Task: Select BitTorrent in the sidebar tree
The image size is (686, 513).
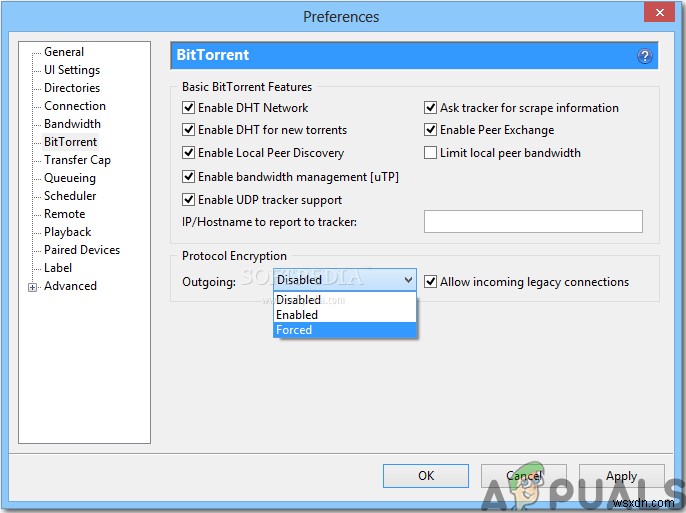Action: pos(70,142)
